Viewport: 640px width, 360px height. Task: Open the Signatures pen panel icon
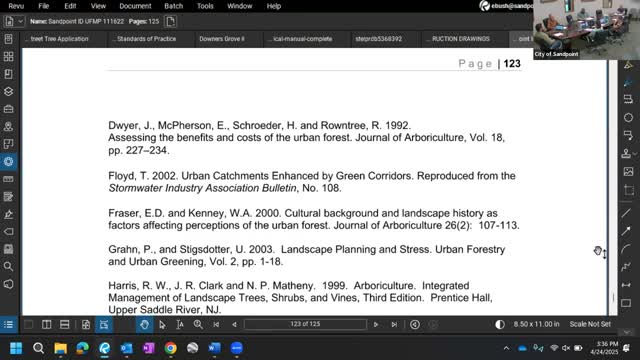pyautogui.click(x=8, y=214)
